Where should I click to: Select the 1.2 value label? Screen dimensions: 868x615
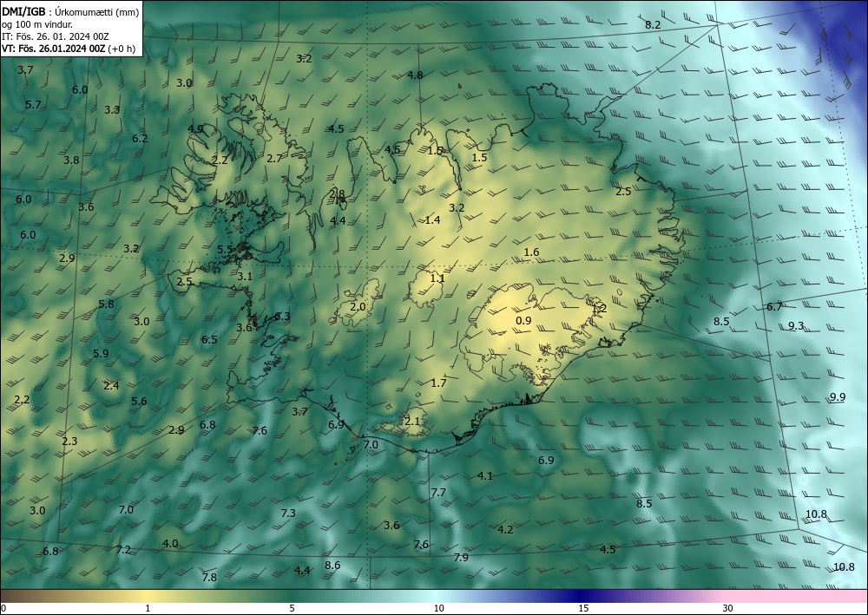click(599, 309)
